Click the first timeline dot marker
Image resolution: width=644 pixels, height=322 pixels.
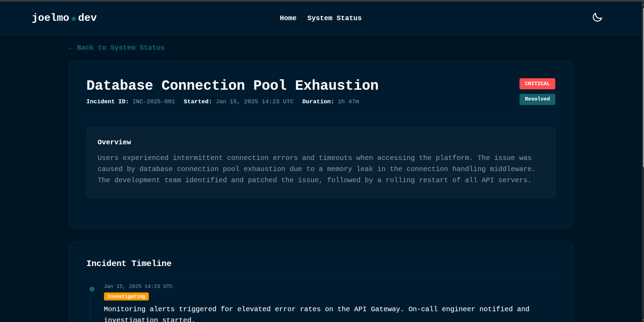pyautogui.click(x=92, y=289)
